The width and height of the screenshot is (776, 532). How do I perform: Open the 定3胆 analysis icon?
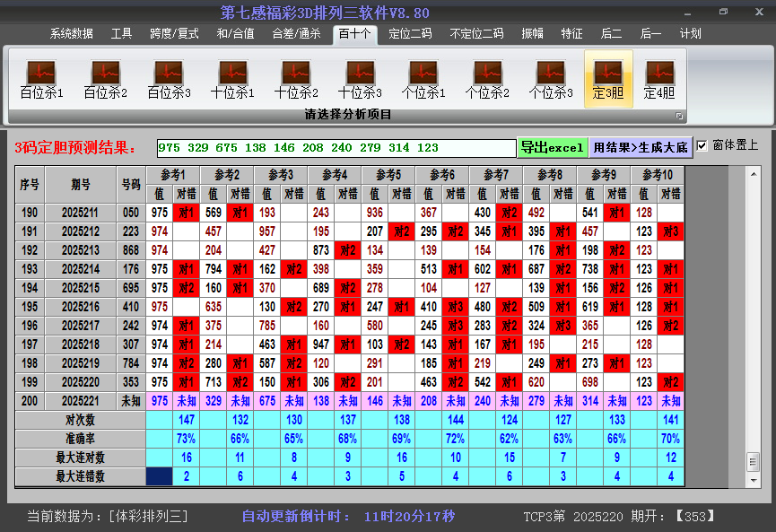(x=608, y=79)
